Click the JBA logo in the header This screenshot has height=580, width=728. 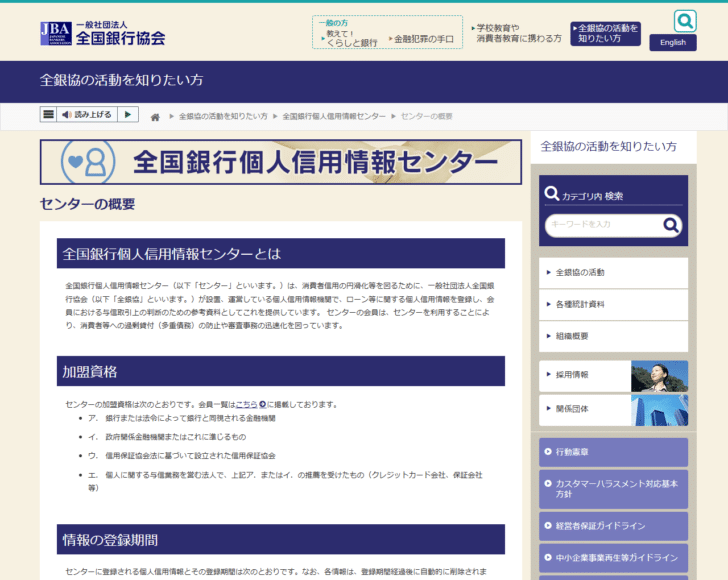click(x=103, y=33)
